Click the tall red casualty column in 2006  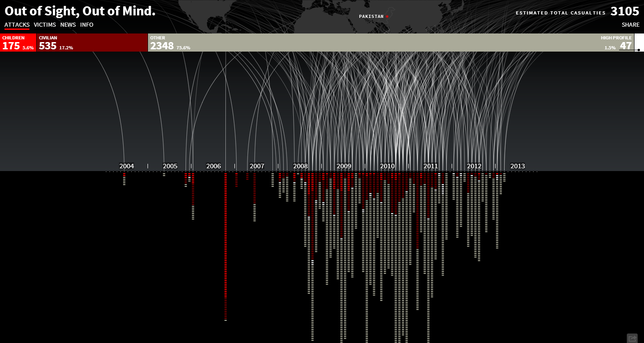coord(226,247)
